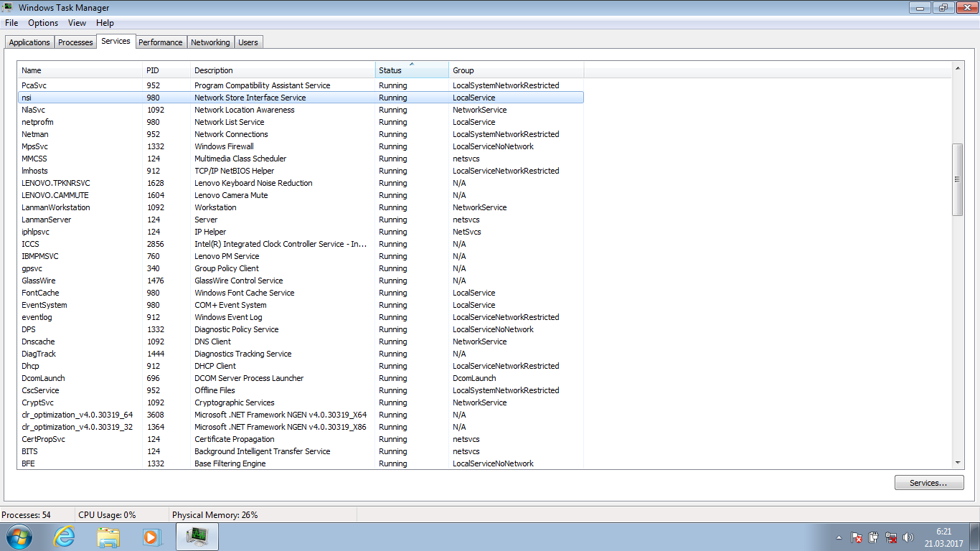Click the Services... button
The width and height of the screenshot is (980, 551).
tap(928, 483)
